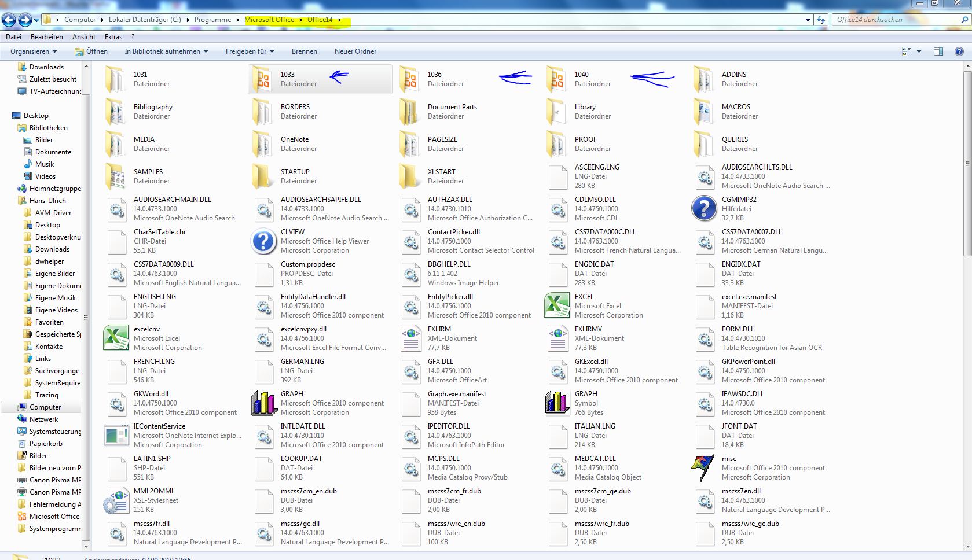Open the CLVIEW Help Viewer icon
The width and height of the screenshot is (972, 560).
click(x=263, y=241)
